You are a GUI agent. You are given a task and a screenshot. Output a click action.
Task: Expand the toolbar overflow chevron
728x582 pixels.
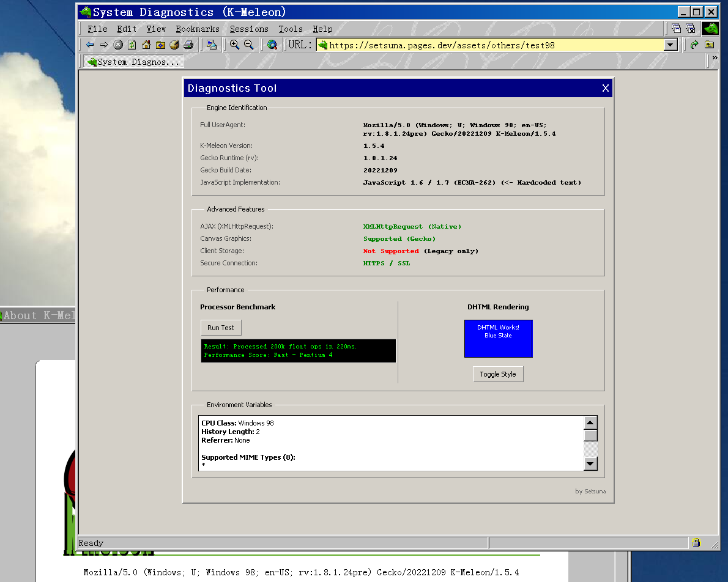(x=715, y=59)
